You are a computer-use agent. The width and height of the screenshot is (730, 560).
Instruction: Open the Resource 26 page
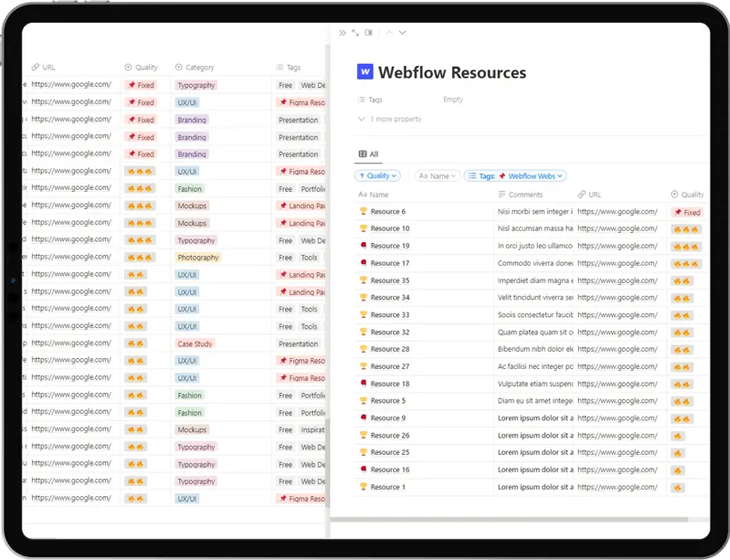[390, 435]
